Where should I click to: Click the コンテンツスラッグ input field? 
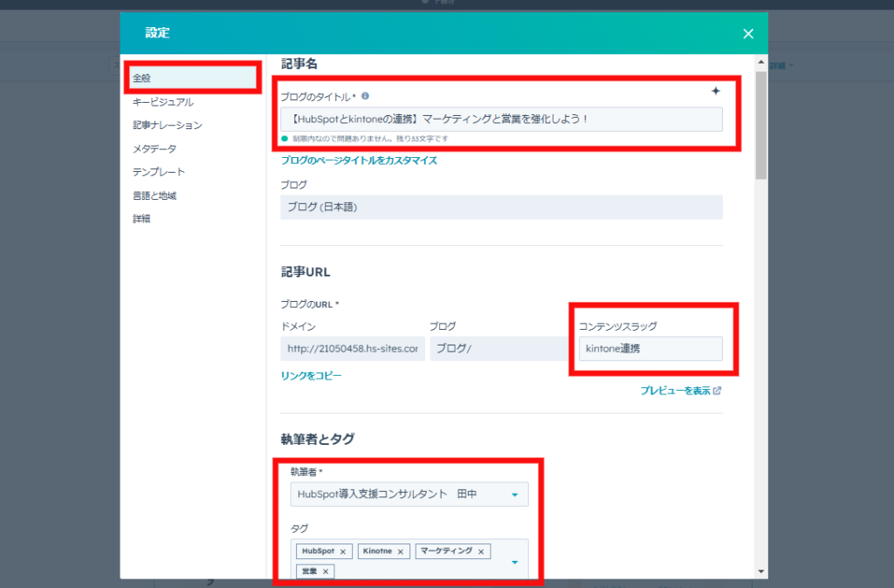pyautogui.click(x=650, y=349)
